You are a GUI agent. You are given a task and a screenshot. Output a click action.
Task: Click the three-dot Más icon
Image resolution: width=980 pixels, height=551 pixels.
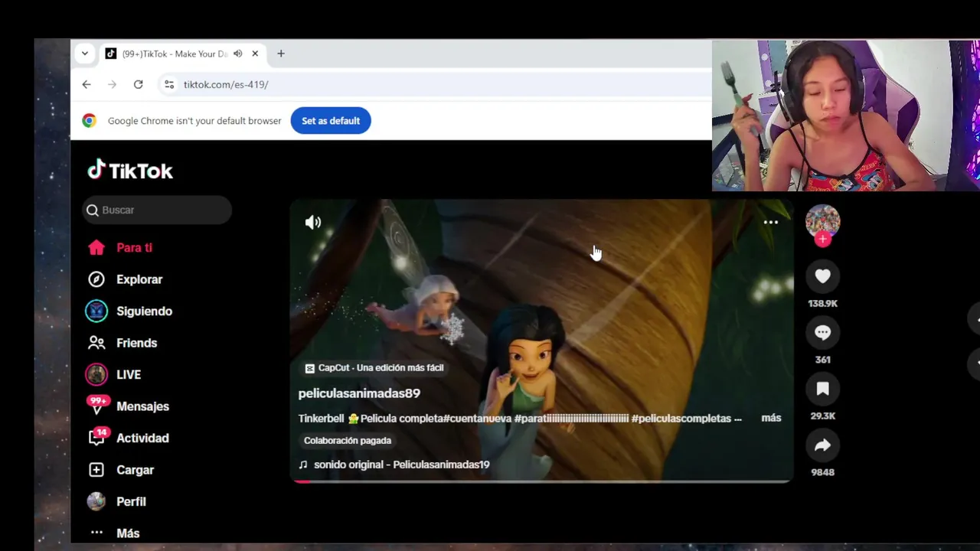tap(96, 533)
